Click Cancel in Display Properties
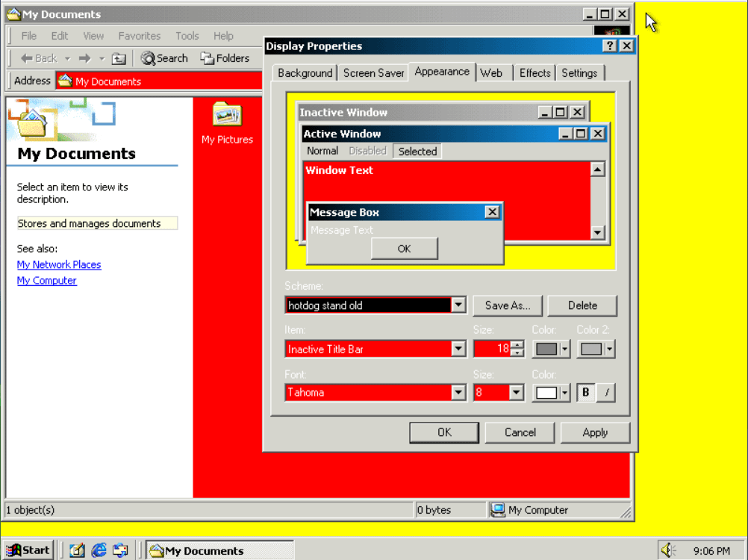Viewport: 748px width, 560px height. click(520, 432)
